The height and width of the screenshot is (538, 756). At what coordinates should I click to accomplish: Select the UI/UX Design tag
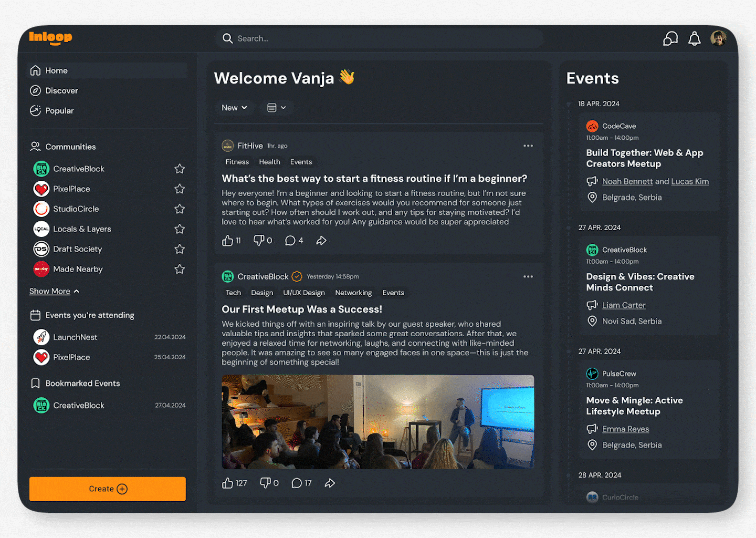pyautogui.click(x=304, y=293)
